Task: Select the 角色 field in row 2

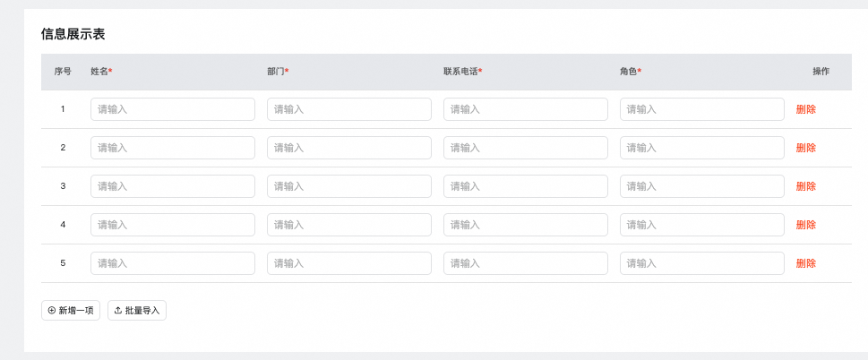Action: click(702, 148)
